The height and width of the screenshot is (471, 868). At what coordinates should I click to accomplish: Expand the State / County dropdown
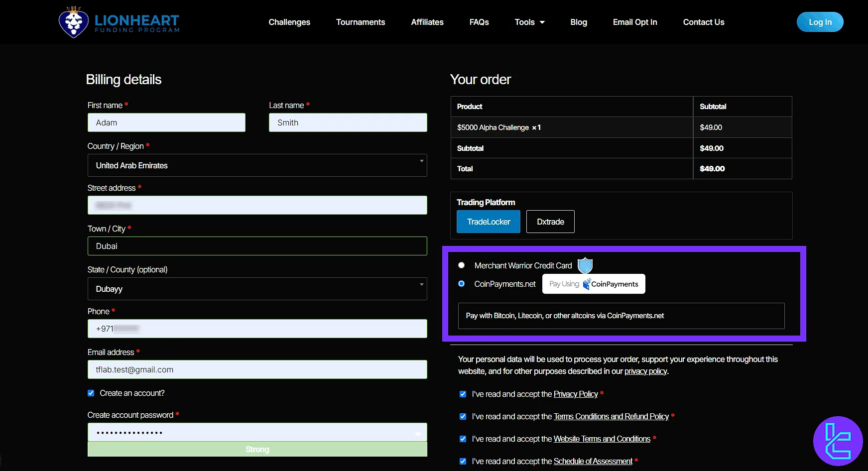[257, 289]
